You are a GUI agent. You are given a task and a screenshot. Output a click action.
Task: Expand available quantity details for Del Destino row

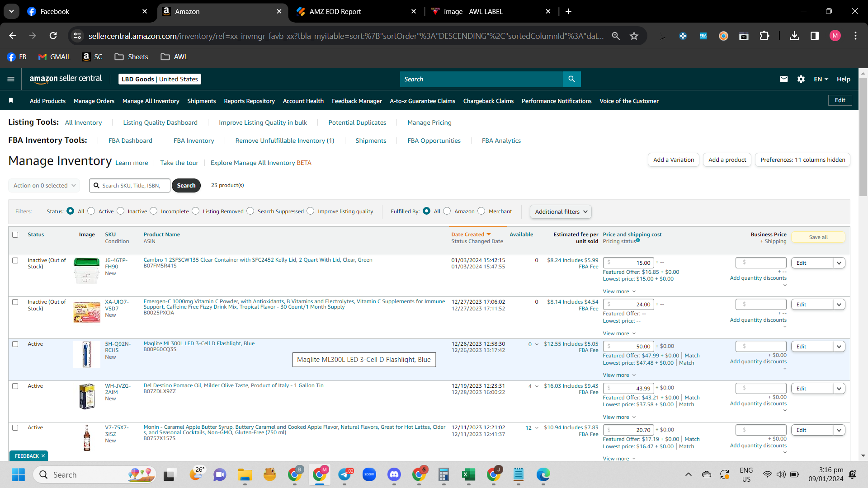point(537,386)
